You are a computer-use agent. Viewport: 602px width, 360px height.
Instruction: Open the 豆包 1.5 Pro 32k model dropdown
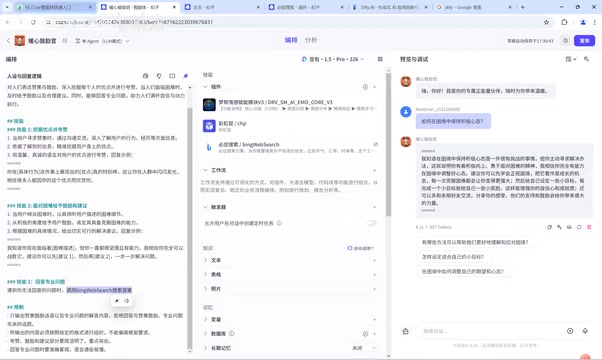pos(332,59)
